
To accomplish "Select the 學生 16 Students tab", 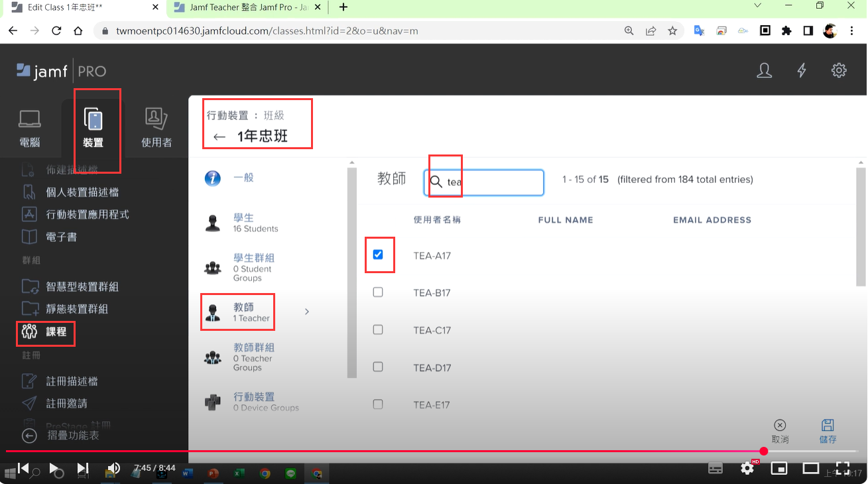I will (241, 223).
